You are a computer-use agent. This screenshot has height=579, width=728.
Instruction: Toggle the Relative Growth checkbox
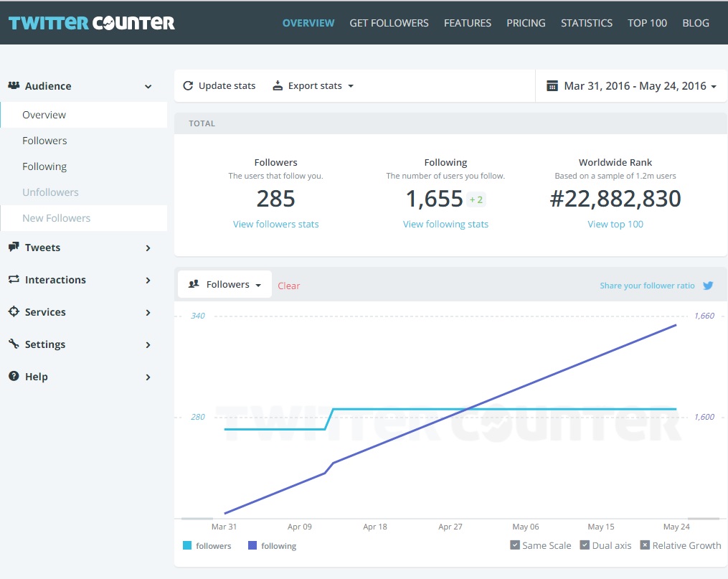(x=645, y=545)
